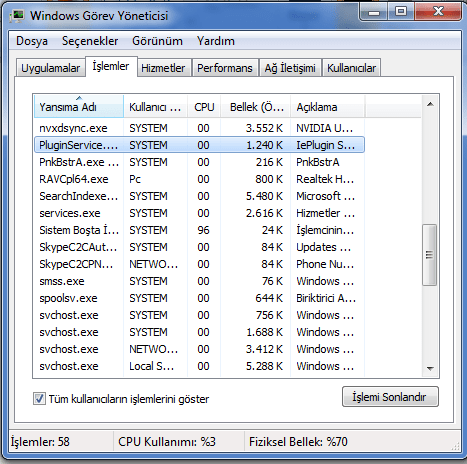Screen dimensions: 467x464
Task: Switch to the Hizmetler tab
Action: [163, 68]
